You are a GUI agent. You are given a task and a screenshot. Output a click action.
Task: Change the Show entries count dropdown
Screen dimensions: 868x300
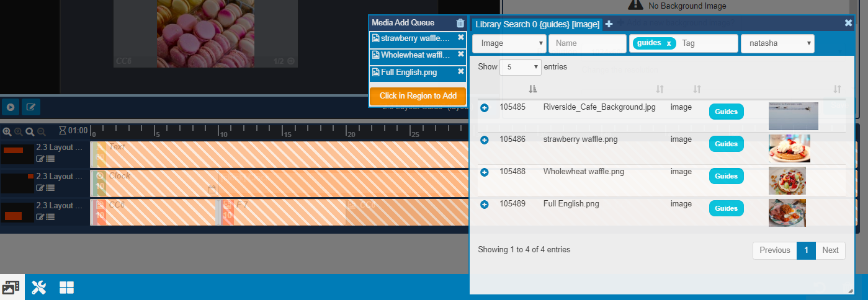coord(520,67)
